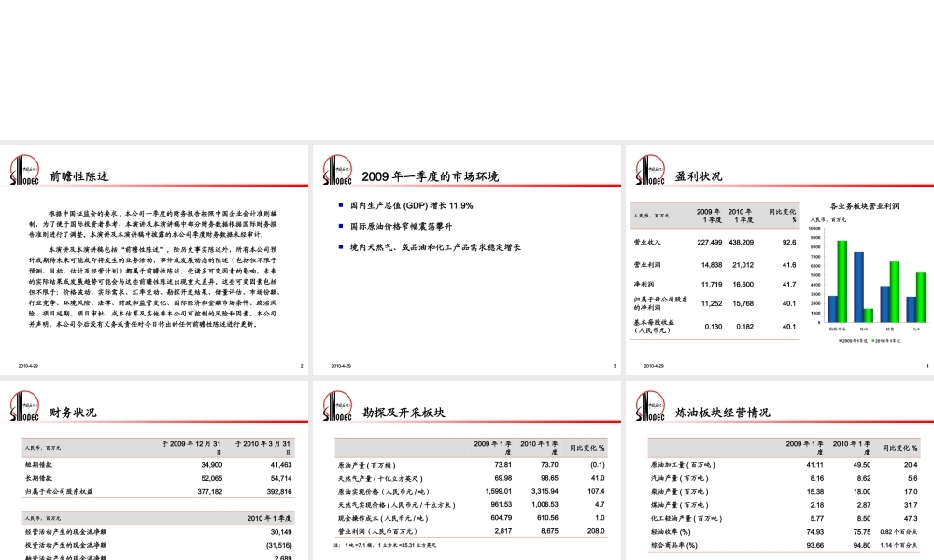Click the column header 于 2009 年 12 月 31 日
The image size is (934, 560).
(x=191, y=447)
